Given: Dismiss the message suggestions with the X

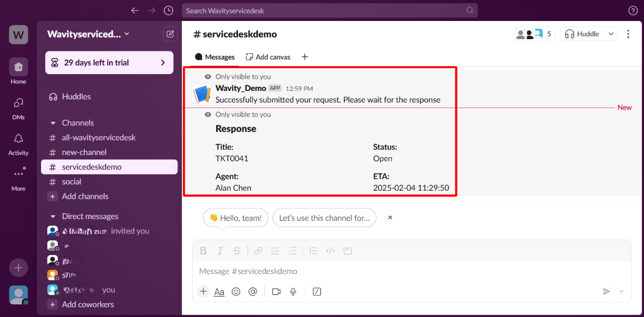Looking at the screenshot, I should click(390, 218).
